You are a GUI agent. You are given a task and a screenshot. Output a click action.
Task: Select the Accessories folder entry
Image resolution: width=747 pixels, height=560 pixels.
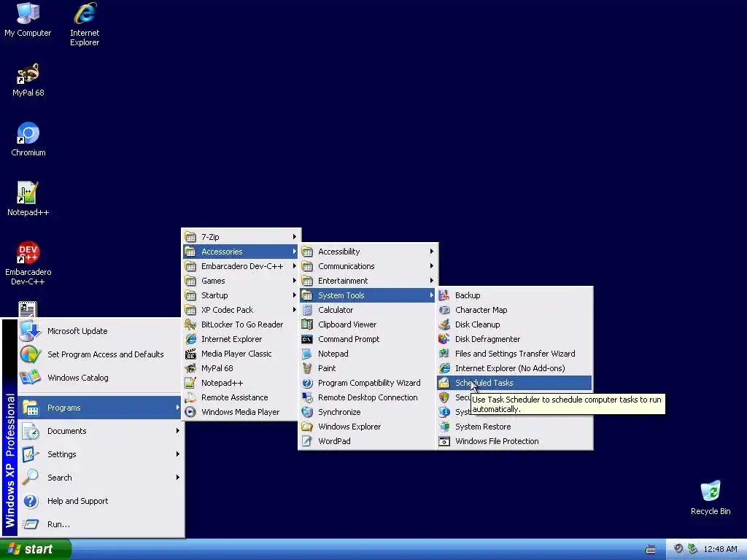[x=241, y=252]
